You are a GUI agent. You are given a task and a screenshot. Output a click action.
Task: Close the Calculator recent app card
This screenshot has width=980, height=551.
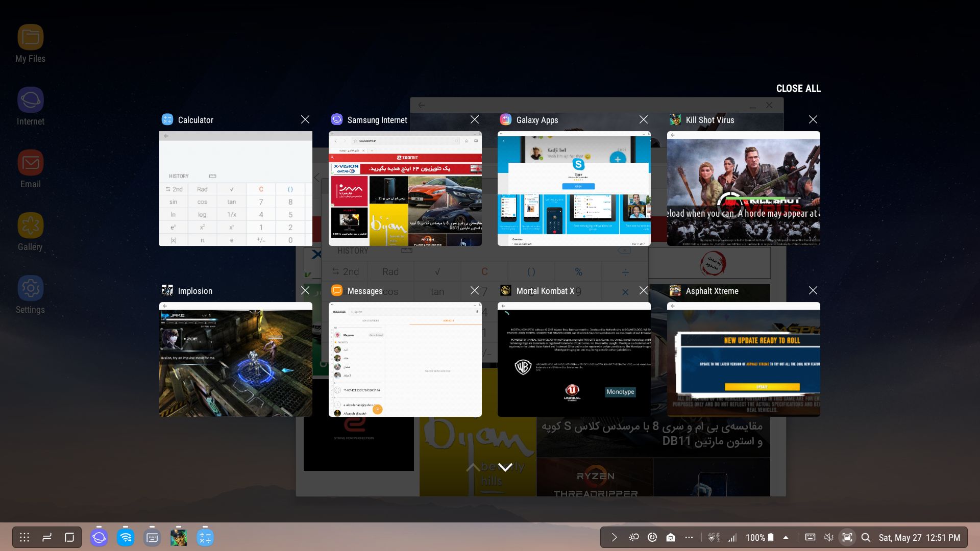(305, 119)
